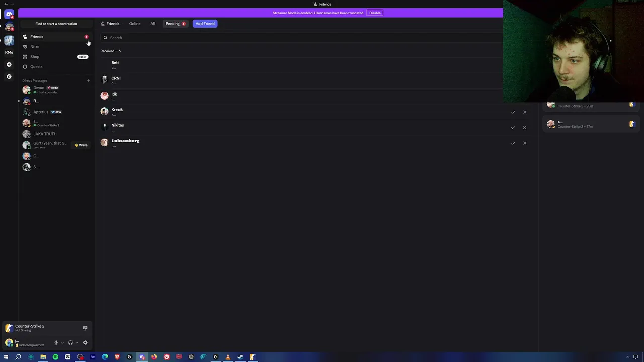Open the Windows Start menu
Viewport: 644px width, 362px height.
[6, 357]
